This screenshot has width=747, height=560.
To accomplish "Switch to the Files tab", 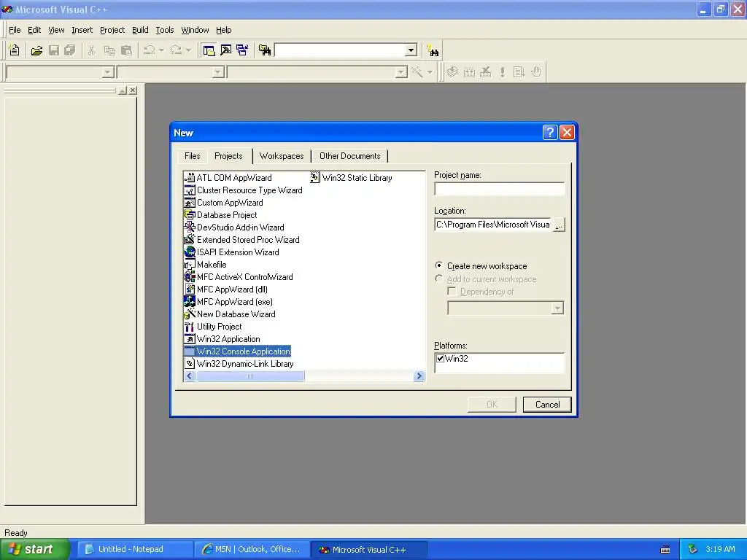I will (192, 156).
